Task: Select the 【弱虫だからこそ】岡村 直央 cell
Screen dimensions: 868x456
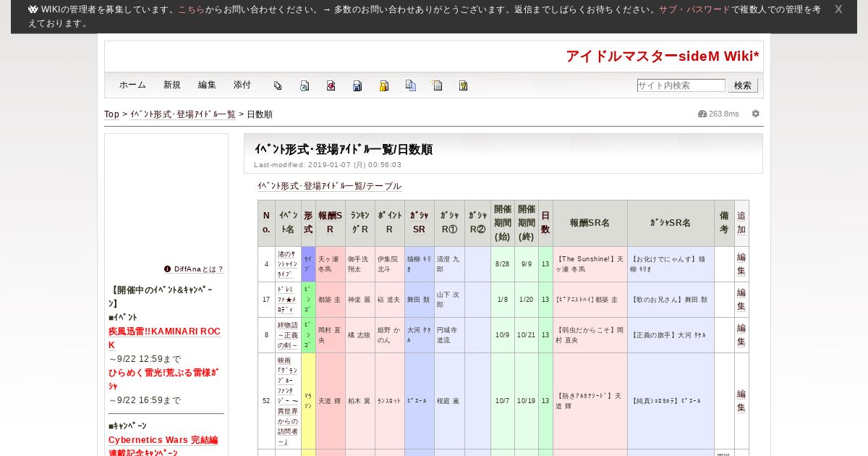Action: (x=590, y=335)
